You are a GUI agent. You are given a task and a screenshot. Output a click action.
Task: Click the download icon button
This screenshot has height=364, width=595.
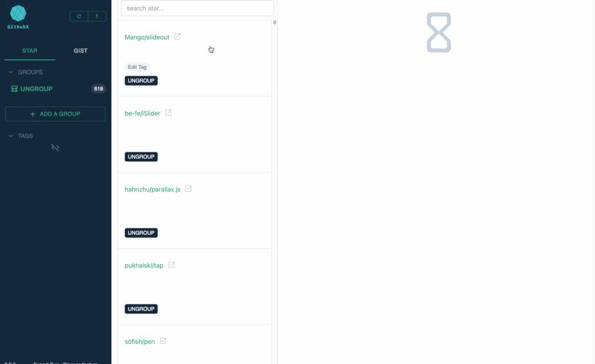[97, 17]
